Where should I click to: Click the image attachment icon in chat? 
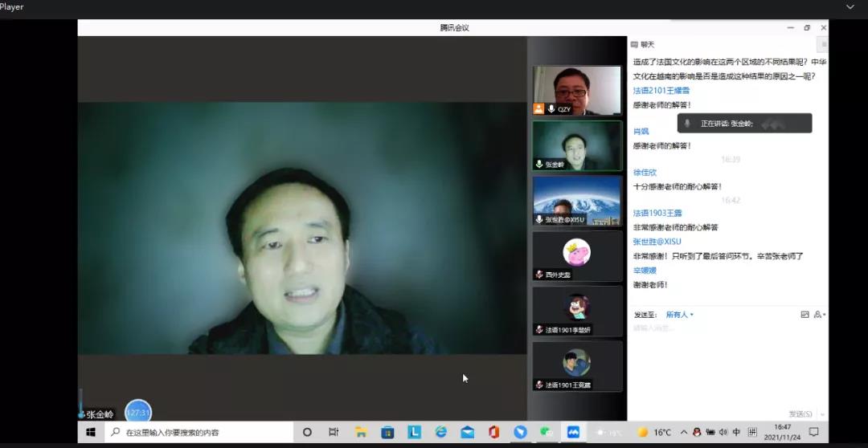(x=805, y=315)
